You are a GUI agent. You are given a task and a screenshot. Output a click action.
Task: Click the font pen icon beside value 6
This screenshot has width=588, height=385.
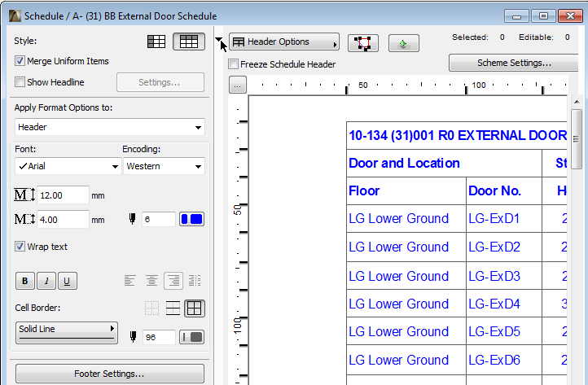pyautogui.click(x=132, y=219)
